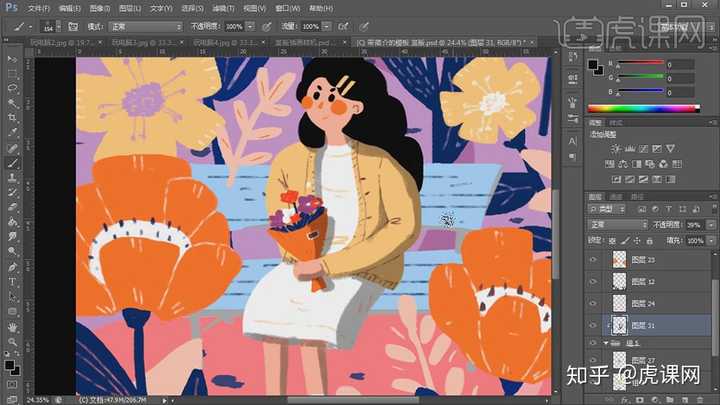Delete the selected layer with trash icon
This screenshot has height=405, width=720.
pos(699,400)
